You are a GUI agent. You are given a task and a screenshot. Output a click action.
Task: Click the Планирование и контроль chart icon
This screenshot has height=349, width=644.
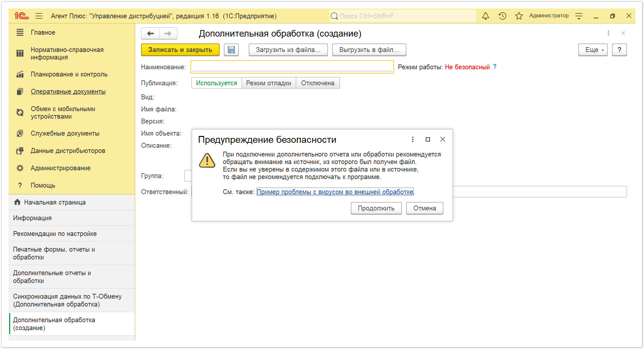20,74
